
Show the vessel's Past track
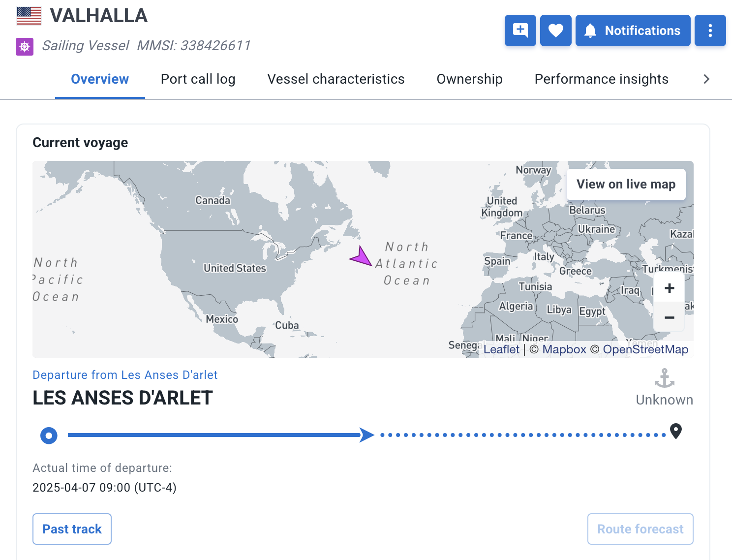point(72,529)
